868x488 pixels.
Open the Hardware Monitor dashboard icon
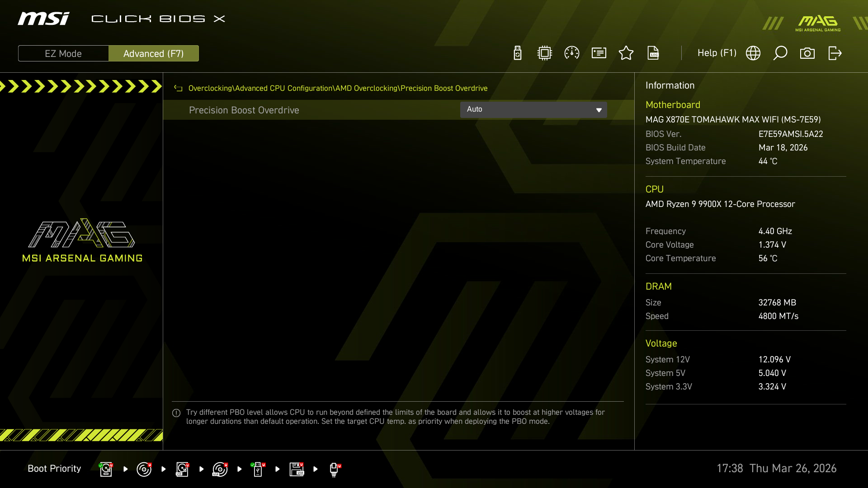(571, 53)
